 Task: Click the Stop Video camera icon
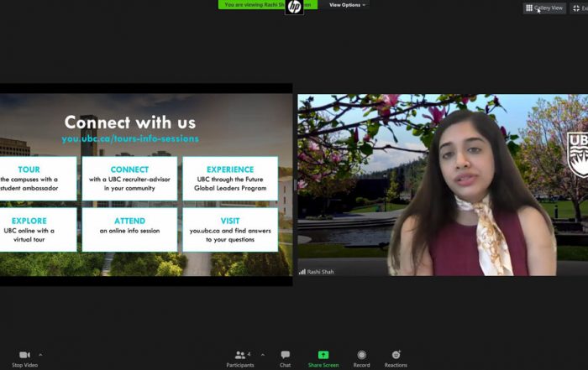coord(24,354)
